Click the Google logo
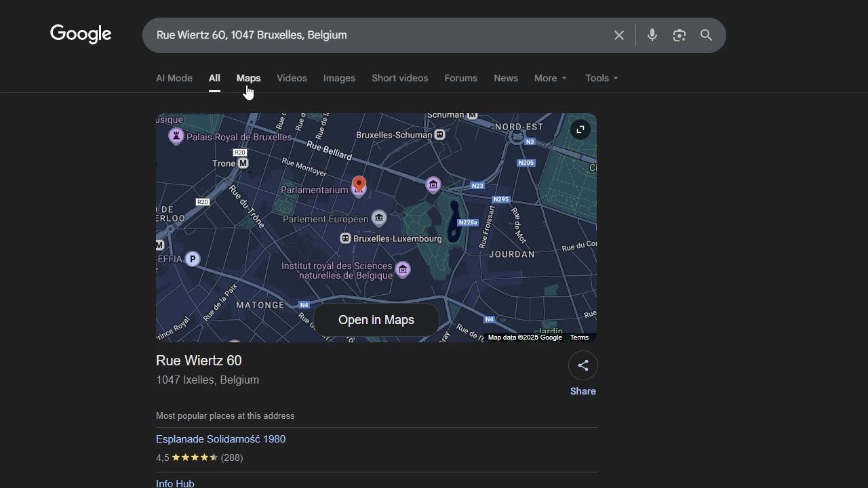This screenshot has height=488, width=868. pyautogui.click(x=81, y=34)
